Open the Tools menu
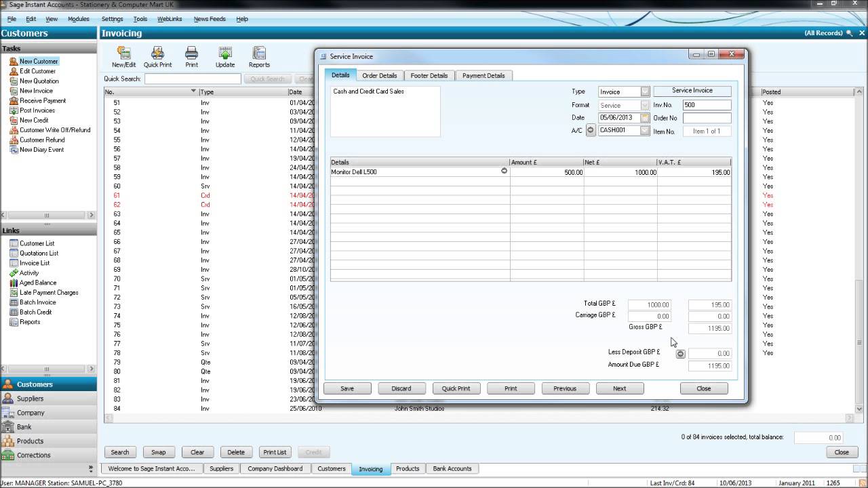The image size is (868, 488). 140,19
